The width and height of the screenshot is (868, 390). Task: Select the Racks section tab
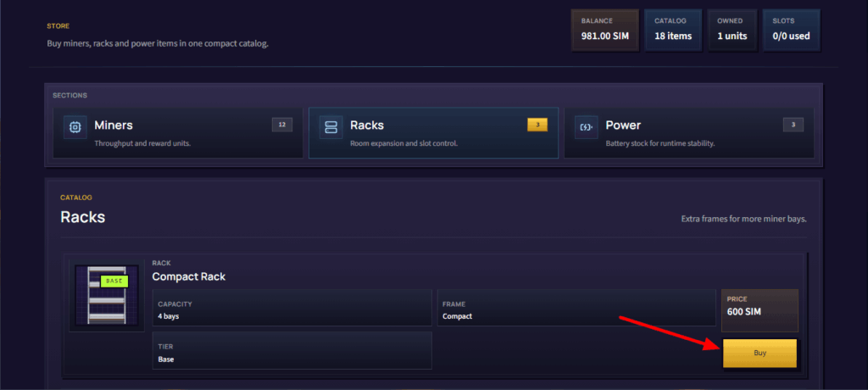(433, 133)
